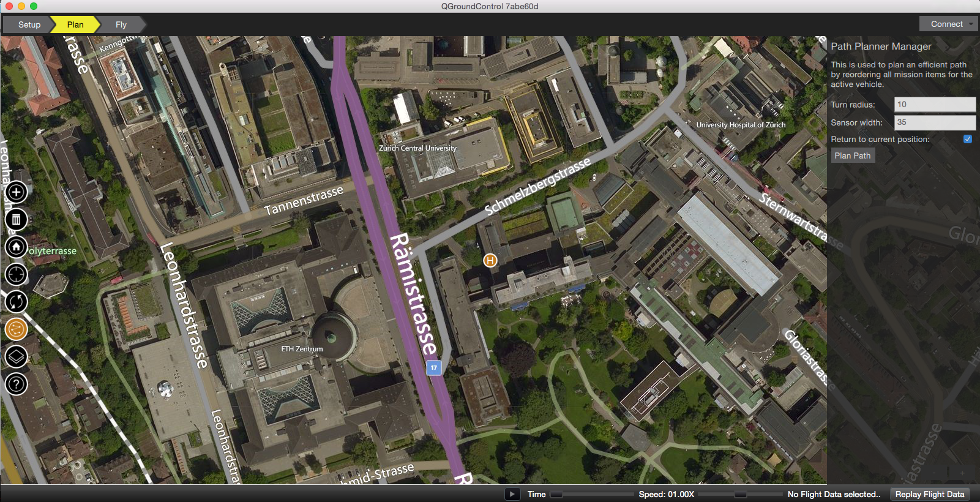Click the replay Speed slider
Image resolution: width=980 pixels, height=502 pixels.
coord(740,494)
